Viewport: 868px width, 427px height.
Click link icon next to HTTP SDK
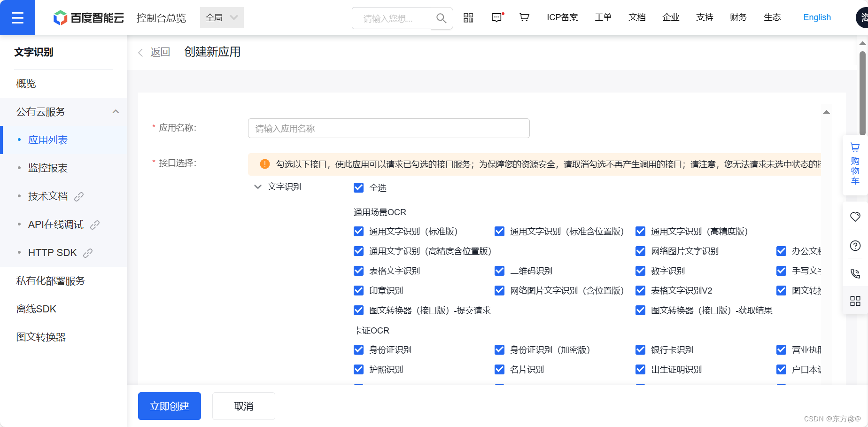pyautogui.click(x=88, y=253)
